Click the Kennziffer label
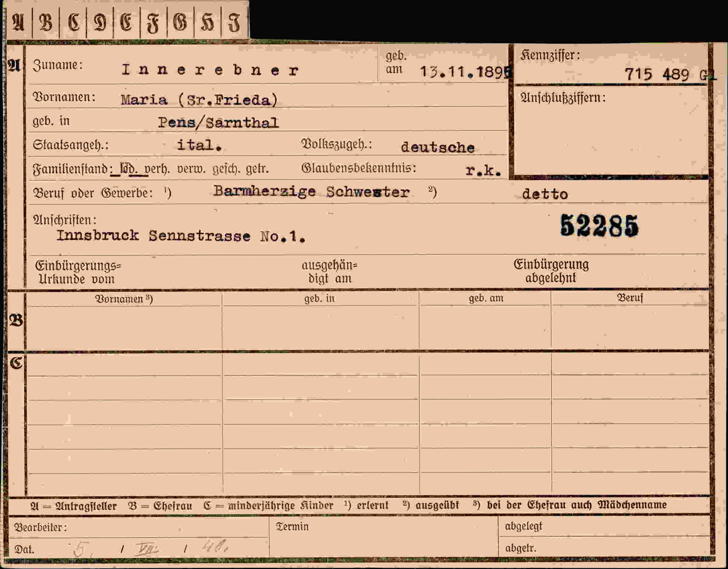The height and width of the screenshot is (569, 728). [x=550, y=55]
